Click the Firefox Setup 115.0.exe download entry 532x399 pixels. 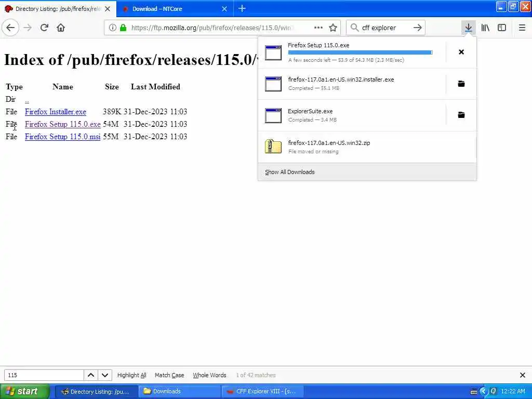coord(352,52)
